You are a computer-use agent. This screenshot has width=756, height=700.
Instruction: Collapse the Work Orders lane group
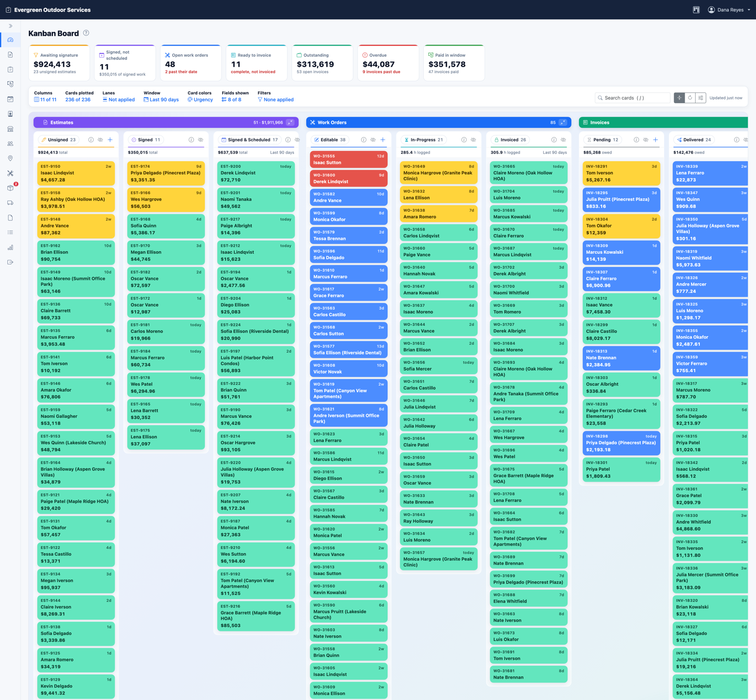(x=563, y=122)
